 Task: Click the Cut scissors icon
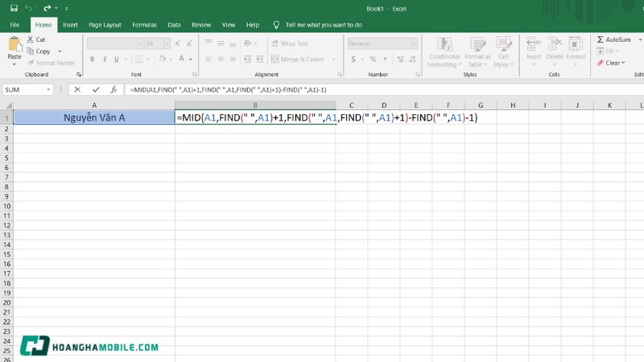click(31, 39)
